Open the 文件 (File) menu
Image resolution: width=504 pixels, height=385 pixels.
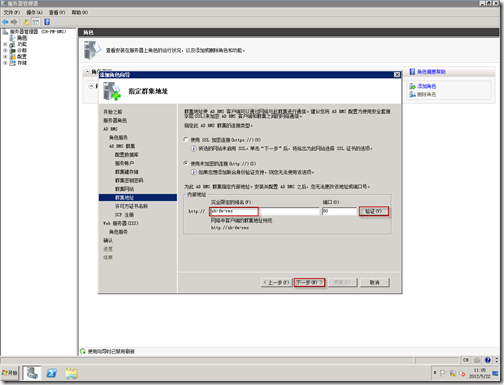click(12, 12)
